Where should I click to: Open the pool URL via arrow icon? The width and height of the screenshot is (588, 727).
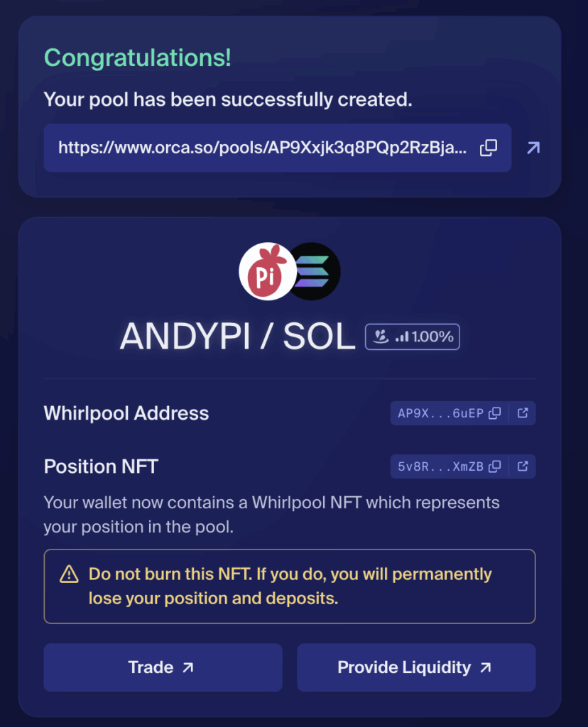tap(533, 148)
